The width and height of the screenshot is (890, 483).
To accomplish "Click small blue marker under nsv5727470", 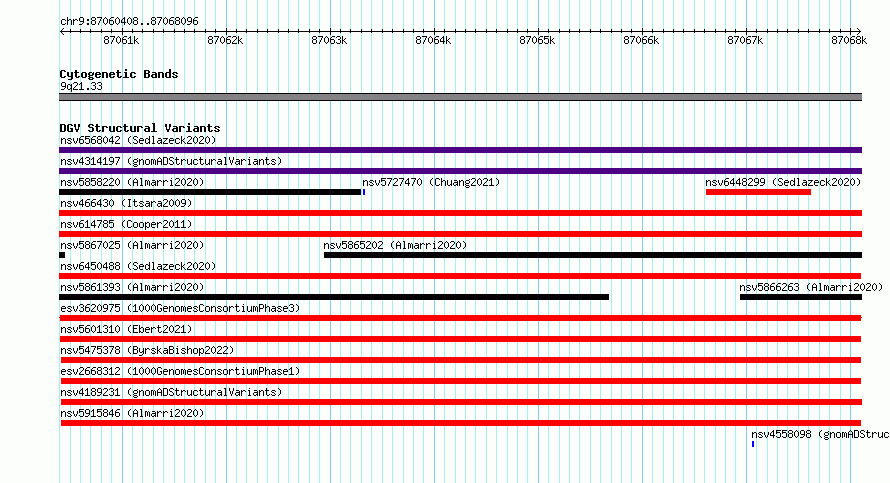I will tap(364, 192).
